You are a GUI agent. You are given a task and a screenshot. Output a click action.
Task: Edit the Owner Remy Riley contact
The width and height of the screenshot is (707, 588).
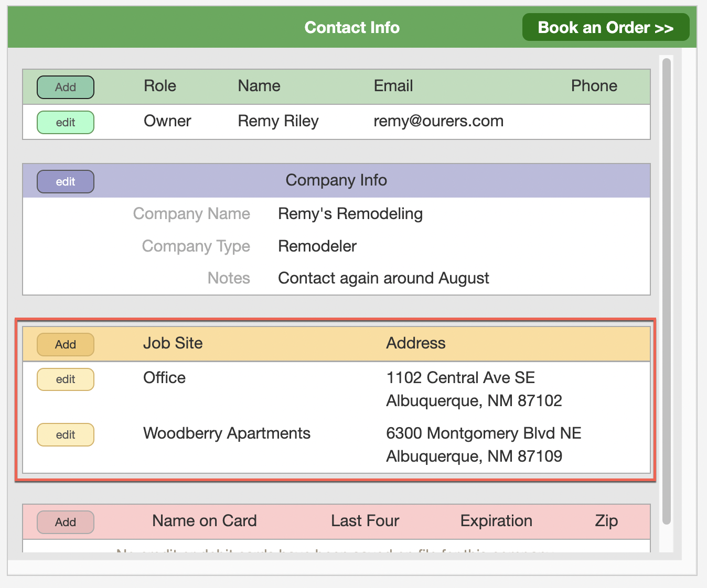tap(66, 122)
